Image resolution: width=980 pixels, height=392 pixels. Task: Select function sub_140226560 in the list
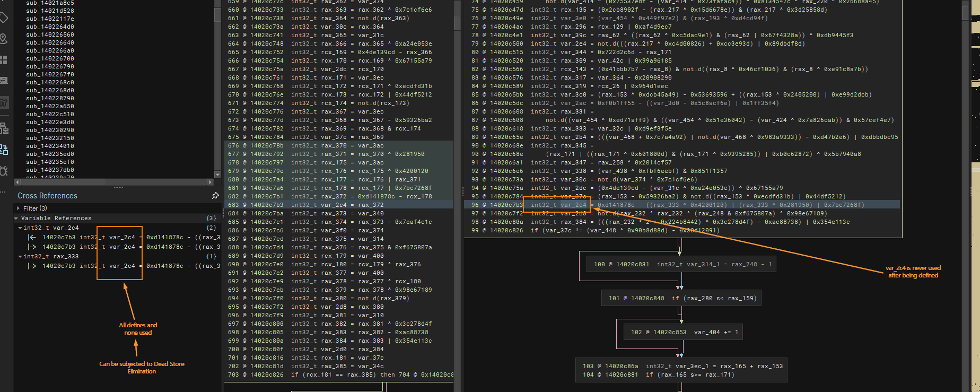50,34
